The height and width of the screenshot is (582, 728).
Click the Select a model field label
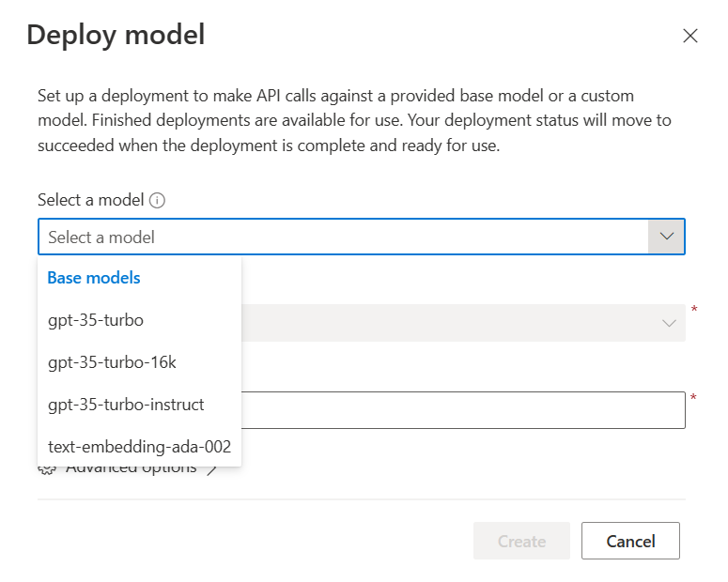tap(90, 200)
